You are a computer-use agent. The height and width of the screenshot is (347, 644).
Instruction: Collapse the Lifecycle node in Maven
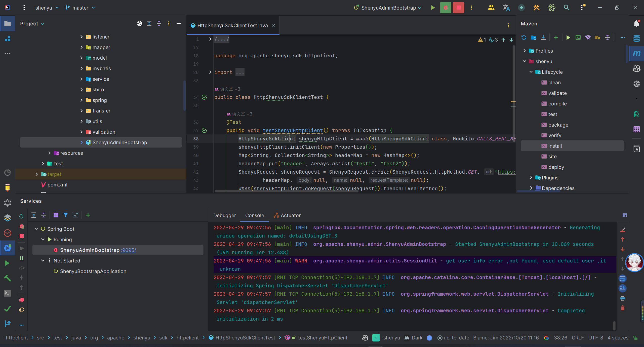click(531, 72)
